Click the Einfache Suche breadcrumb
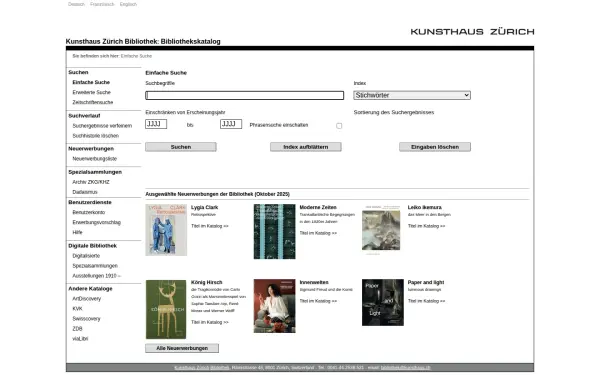 [x=136, y=56]
